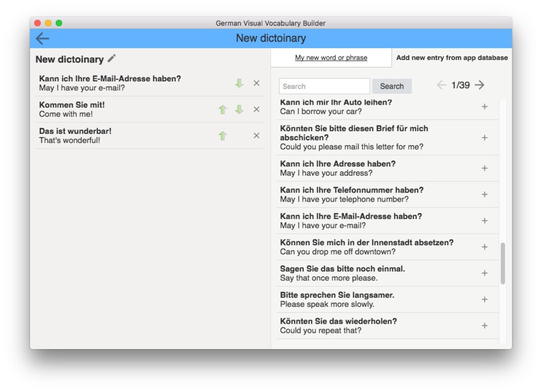The height and width of the screenshot is (392, 542).
Task: Add 'Kann ich Ihre E-Mail-Adresse haben?' from database list
Action: point(485,221)
